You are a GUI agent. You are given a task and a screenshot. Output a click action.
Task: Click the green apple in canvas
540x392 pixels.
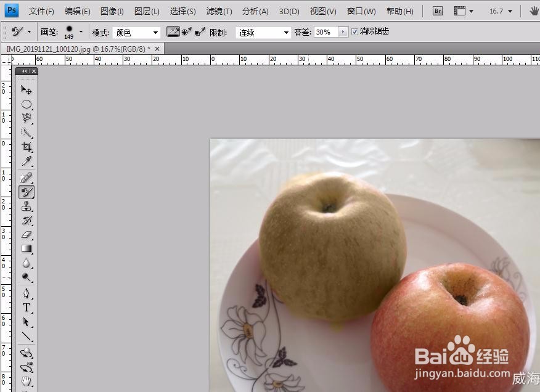[332, 247]
